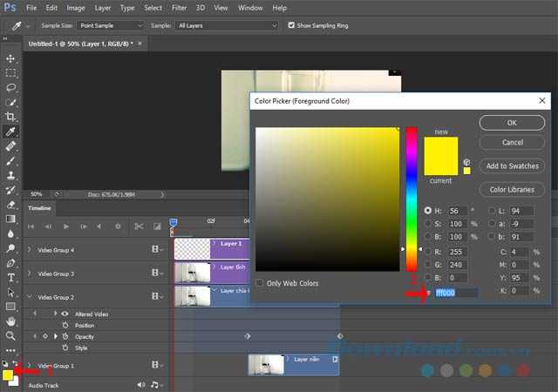The width and height of the screenshot is (558, 392).
Task: Mute the Audio Track speaker icon
Action: tap(141, 384)
